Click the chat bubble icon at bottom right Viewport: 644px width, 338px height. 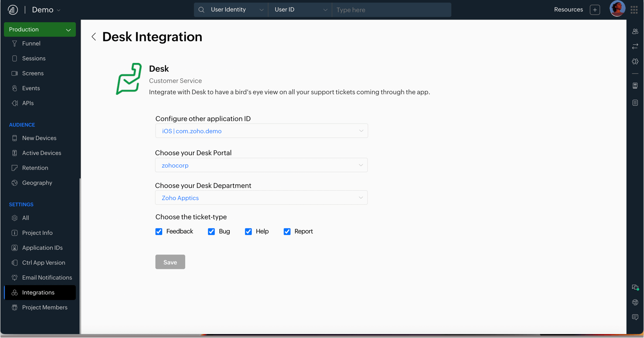pos(635,317)
